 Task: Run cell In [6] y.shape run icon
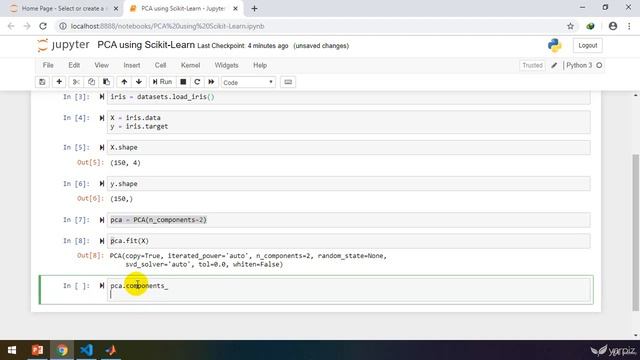pyautogui.click(x=102, y=184)
